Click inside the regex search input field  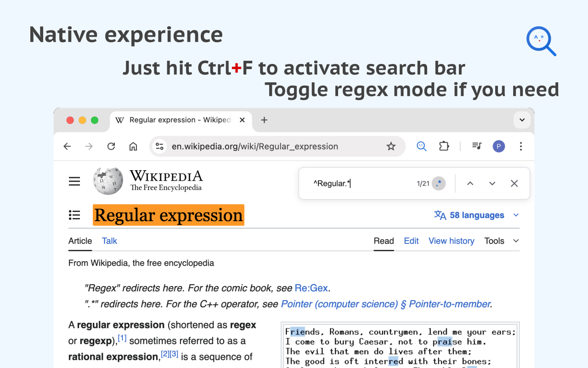(349, 183)
